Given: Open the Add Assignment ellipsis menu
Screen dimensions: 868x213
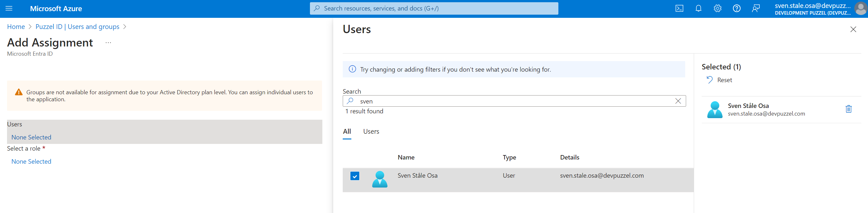Looking at the screenshot, I should pyautogui.click(x=108, y=43).
